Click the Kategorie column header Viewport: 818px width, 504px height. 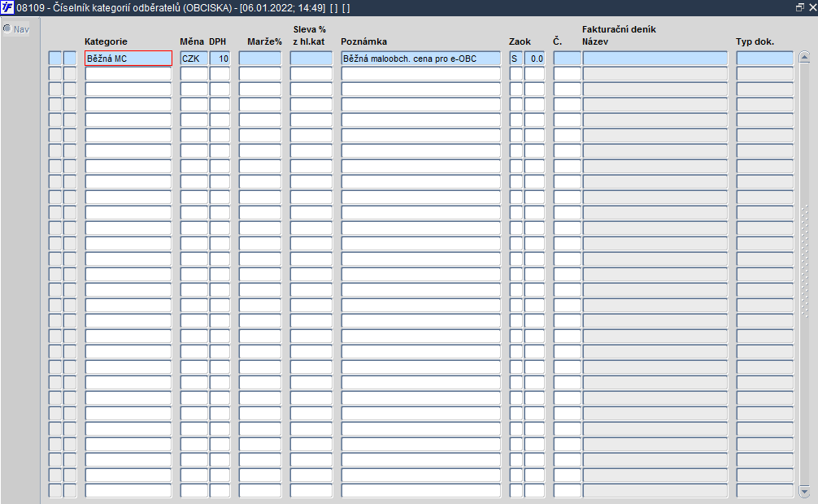pyautogui.click(x=106, y=41)
